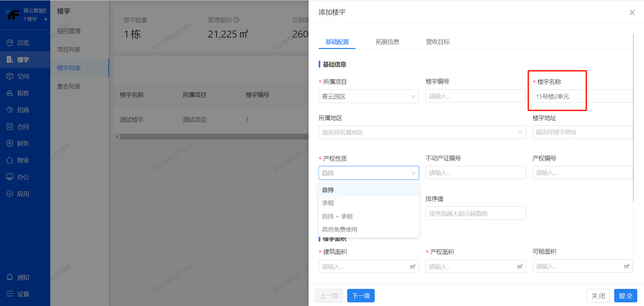This screenshot has width=644, height=306.
Task: Open the 所属地区 region dropdown
Action: click(422, 132)
